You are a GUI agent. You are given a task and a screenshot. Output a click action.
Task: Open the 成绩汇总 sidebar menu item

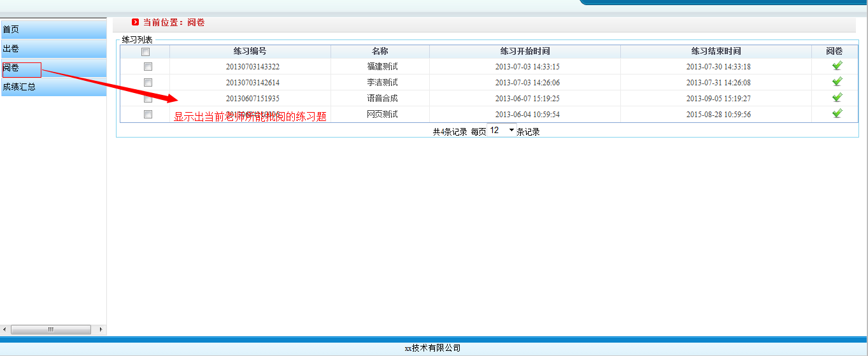click(x=53, y=87)
